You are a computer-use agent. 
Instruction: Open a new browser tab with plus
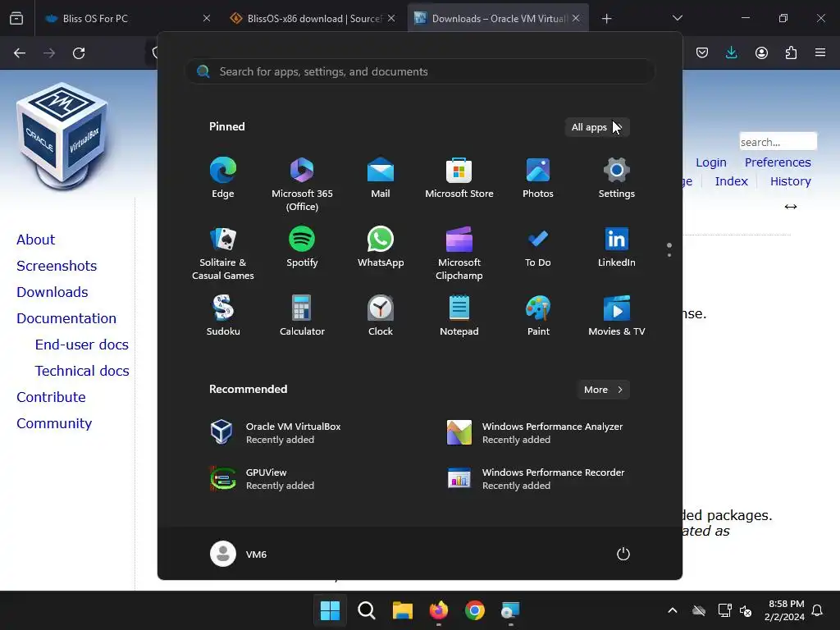606,19
